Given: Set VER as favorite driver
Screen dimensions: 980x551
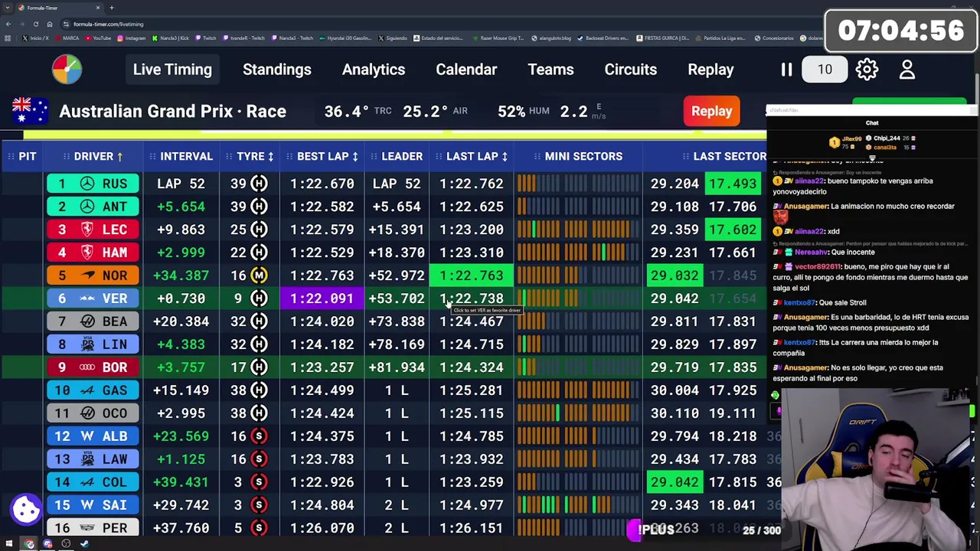Looking at the screenshot, I should point(93,298).
